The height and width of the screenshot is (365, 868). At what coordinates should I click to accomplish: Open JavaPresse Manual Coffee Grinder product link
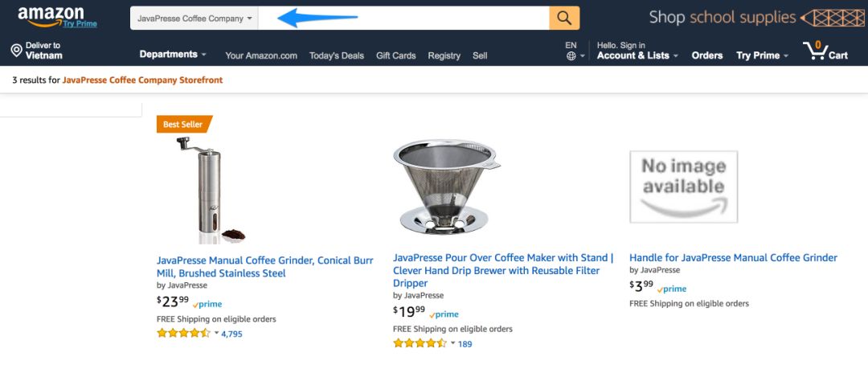pos(264,267)
